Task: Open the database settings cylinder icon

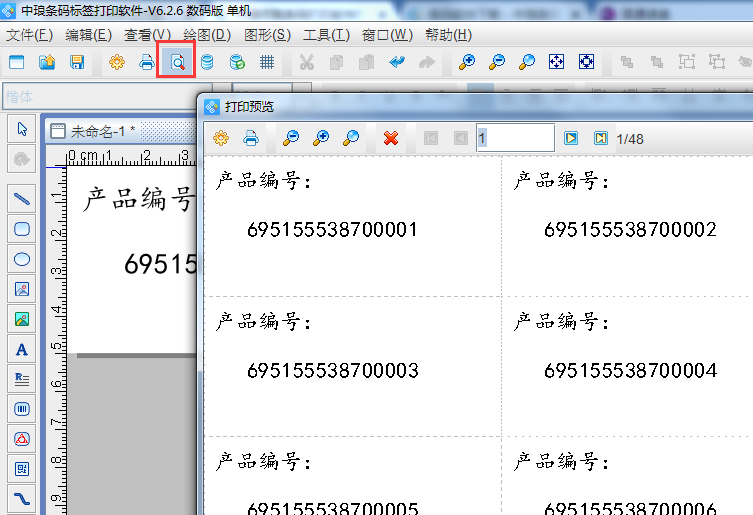Action: 207,62
